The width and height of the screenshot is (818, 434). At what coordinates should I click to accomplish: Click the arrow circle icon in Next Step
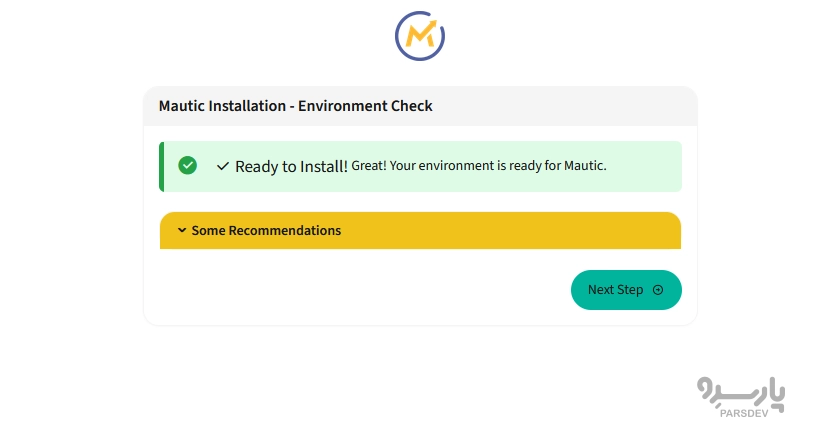(658, 290)
